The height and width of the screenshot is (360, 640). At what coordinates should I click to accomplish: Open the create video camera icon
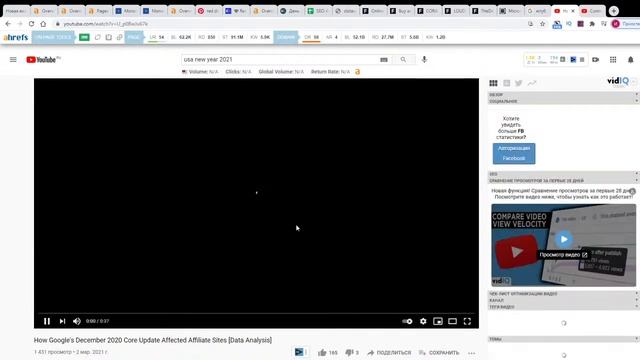[x=596, y=60]
